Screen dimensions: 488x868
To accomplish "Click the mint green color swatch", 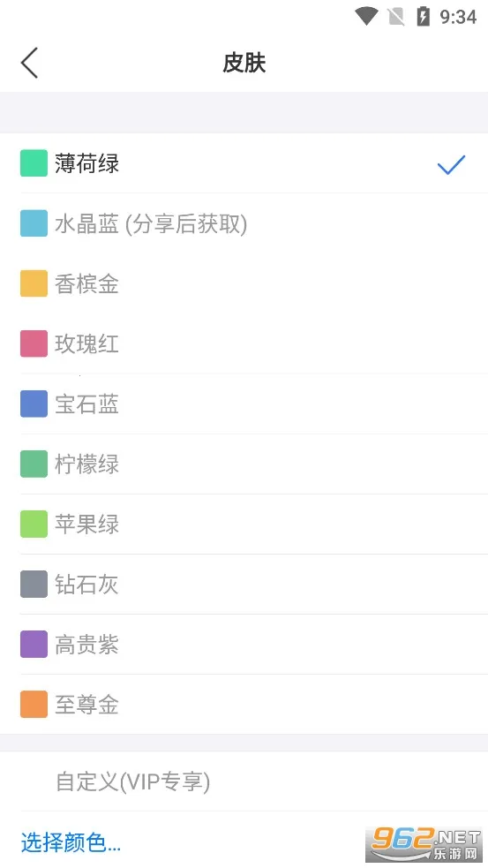I will click(x=34, y=163).
